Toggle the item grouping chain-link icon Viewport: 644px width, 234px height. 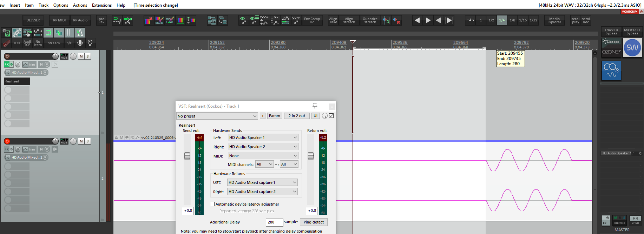(17, 33)
